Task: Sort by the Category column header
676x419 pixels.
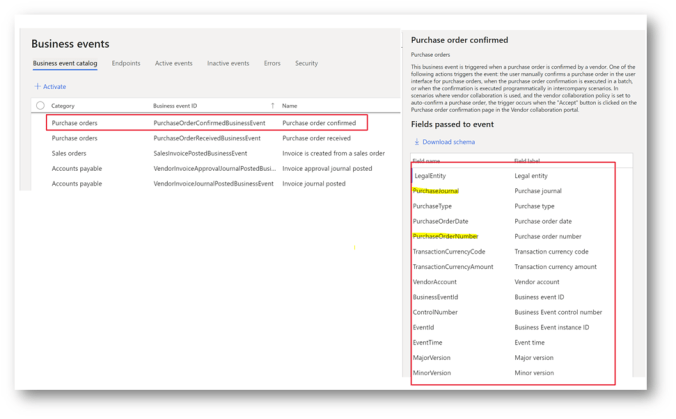Action: pyautogui.click(x=63, y=105)
